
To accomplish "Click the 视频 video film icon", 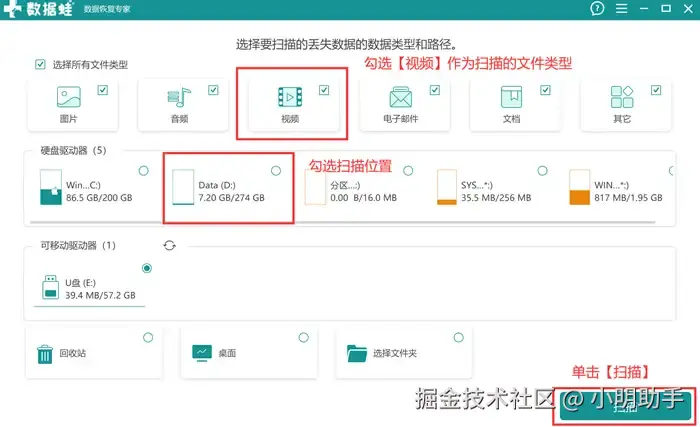I will (x=290, y=97).
